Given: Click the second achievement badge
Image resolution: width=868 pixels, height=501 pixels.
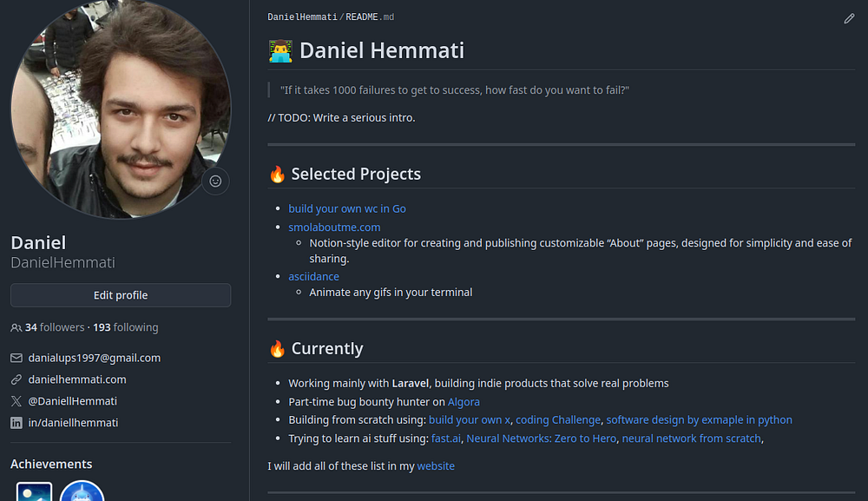Looking at the screenshot, I should (82, 491).
